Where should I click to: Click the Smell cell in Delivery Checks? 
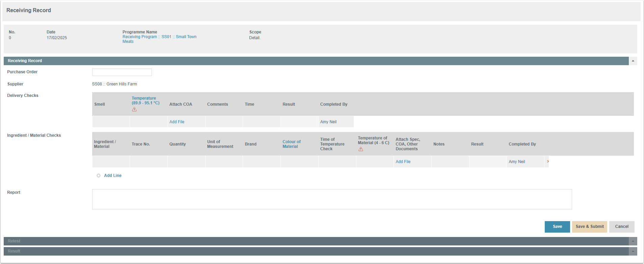tap(111, 122)
